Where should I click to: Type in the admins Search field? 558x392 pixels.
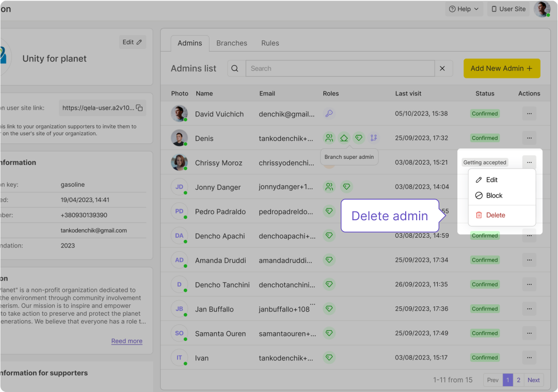point(340,69)
